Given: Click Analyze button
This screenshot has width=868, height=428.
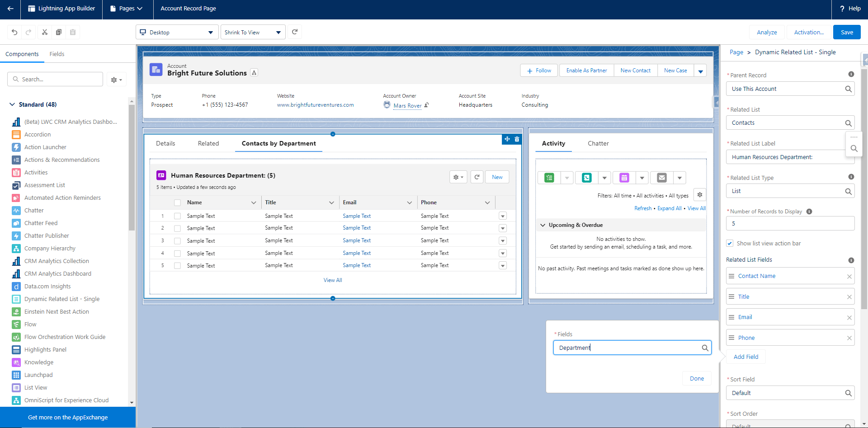Looking at the screenshot, I should pos(767,32).
